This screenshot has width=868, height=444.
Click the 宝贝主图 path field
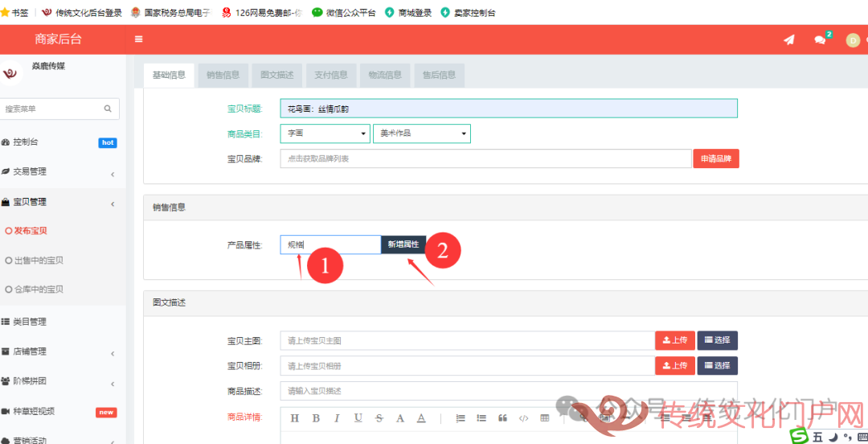[x=467, y=340]
